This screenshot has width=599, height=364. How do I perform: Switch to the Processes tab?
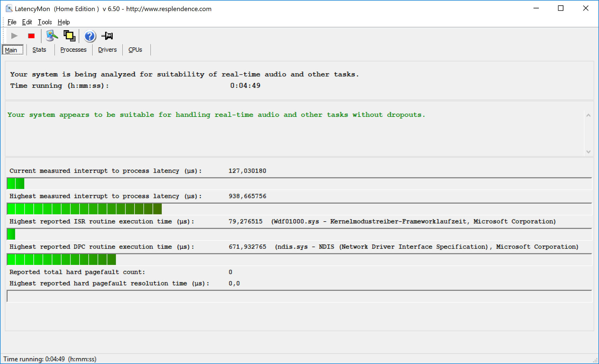click(73, 50)
